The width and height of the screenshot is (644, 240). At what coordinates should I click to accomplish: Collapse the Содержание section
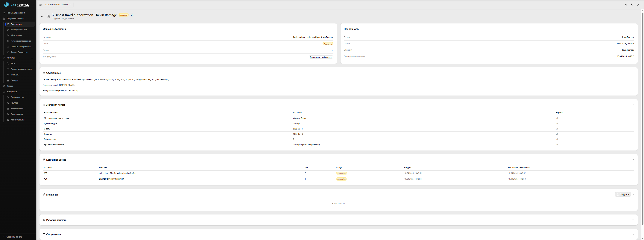pyautogui.click(x=633, y=73)
